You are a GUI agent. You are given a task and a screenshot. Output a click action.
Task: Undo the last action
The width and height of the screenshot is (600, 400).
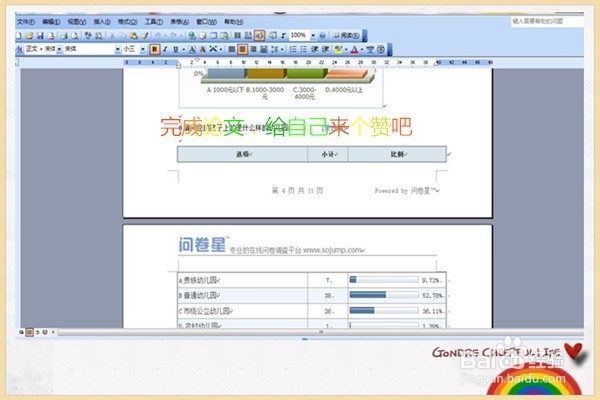[x=157, y=36]
